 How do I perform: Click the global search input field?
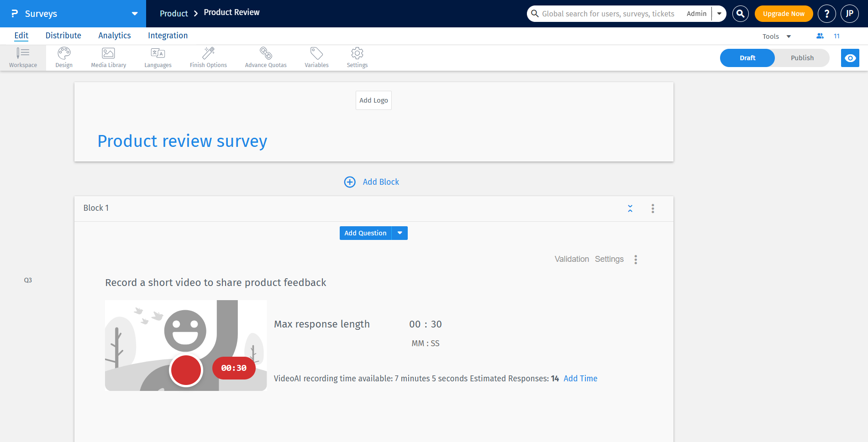[607, 14]
